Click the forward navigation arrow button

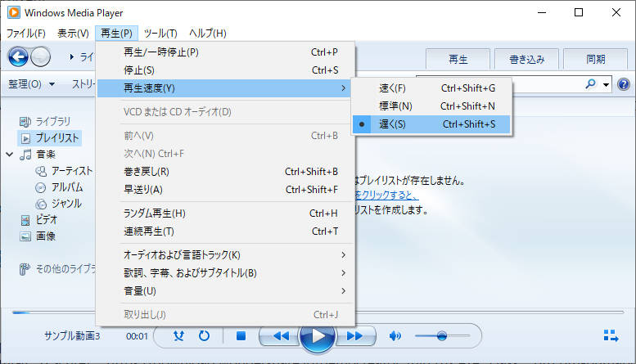pyautogui.click(x=41, y=56)
